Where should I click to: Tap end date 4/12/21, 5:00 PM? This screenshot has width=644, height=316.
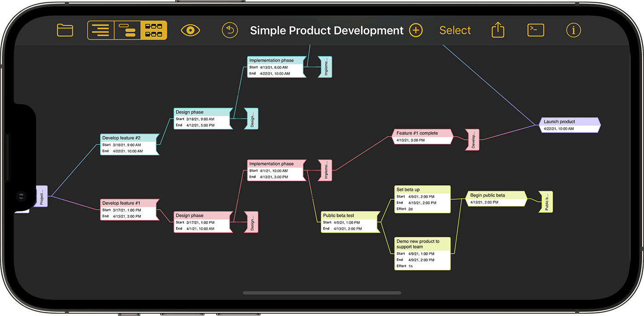(x=200, y=125)
